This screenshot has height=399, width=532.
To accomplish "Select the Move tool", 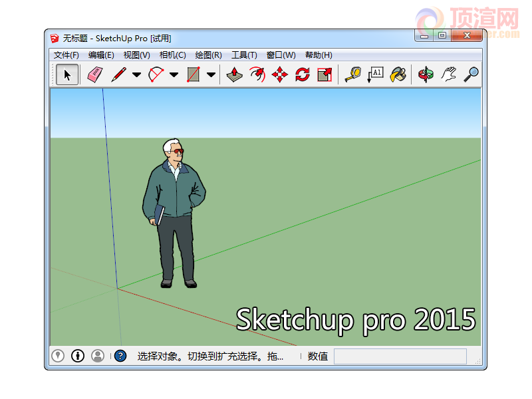I will pos(280,74).
